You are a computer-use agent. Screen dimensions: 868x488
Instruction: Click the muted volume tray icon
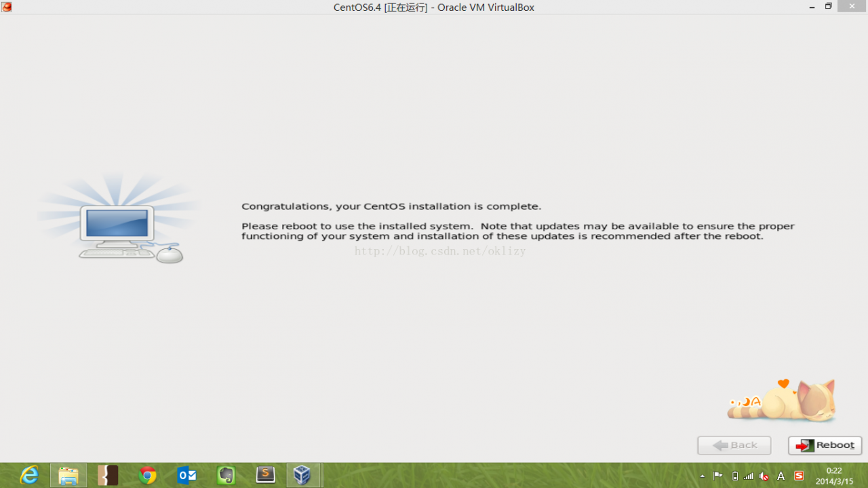(764, 476)
